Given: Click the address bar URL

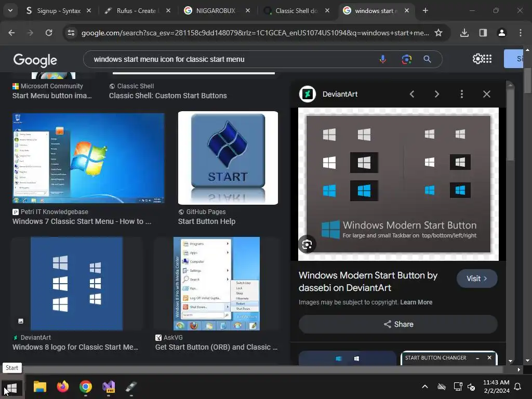Looking at the screenshot, I should coord(255,33).
